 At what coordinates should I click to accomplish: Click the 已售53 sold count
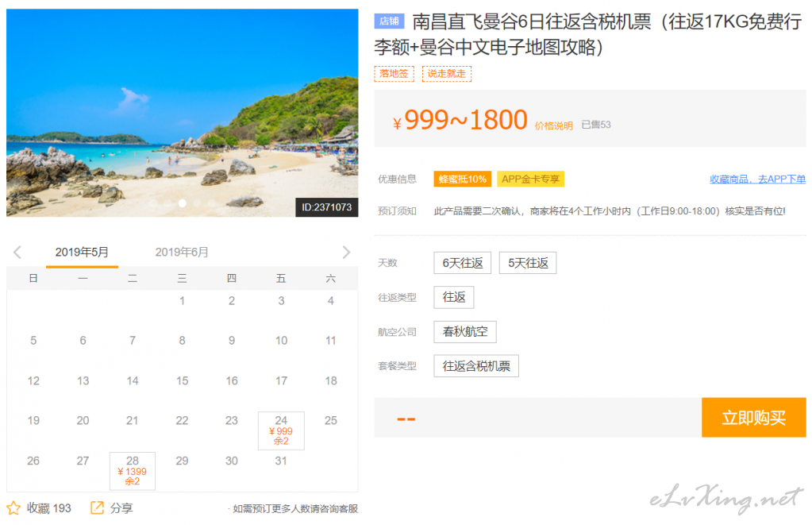(595, 125)
